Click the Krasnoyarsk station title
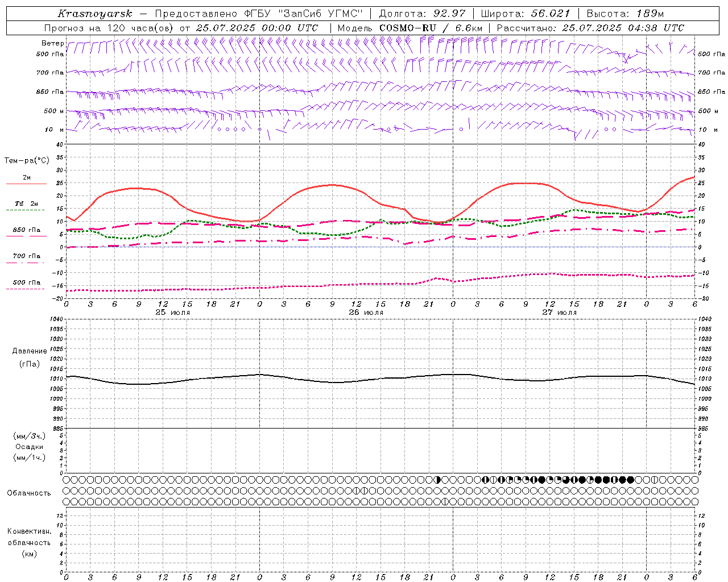The image size is (728, 582). (x=94, y=14)
